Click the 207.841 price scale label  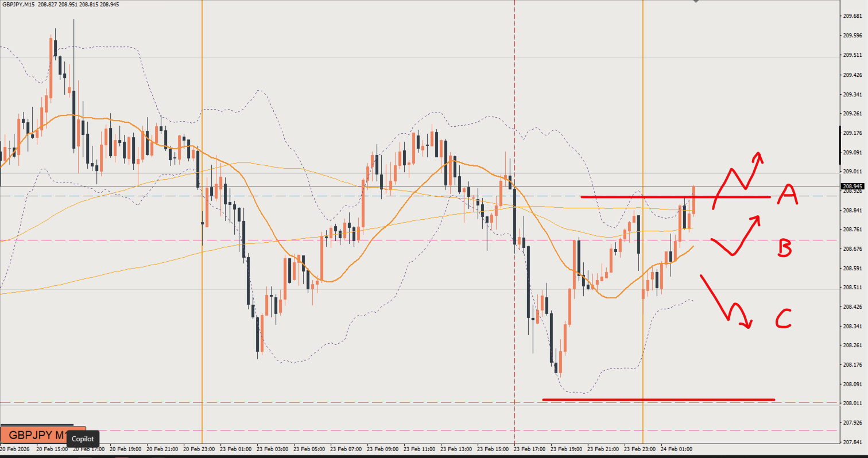point(852,443)
